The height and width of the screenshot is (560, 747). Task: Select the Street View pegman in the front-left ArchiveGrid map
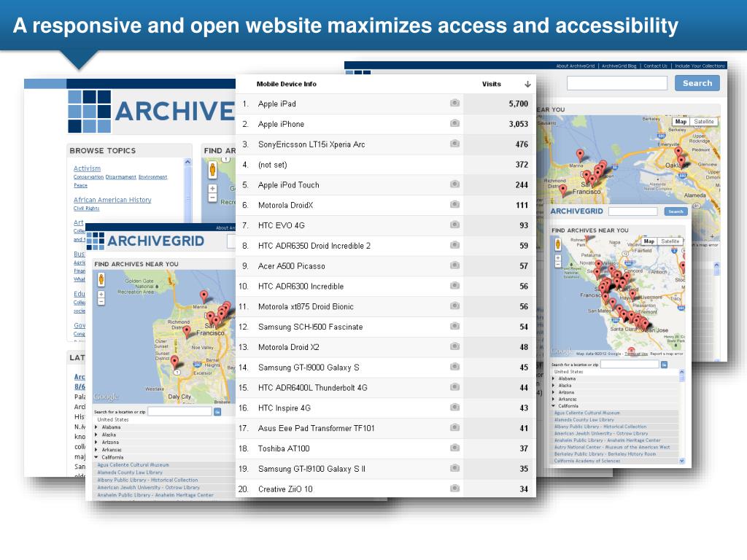click(x=101, y=279)
